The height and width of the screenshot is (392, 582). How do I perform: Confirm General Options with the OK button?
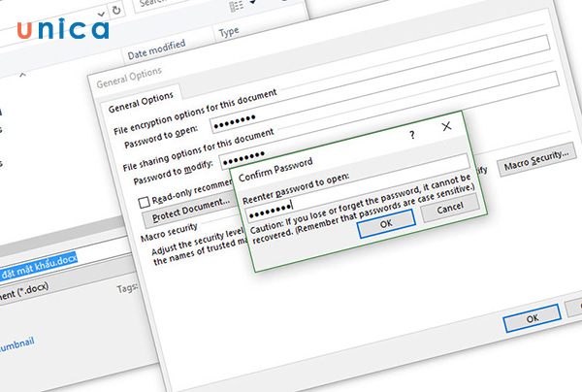coord(532,318)
